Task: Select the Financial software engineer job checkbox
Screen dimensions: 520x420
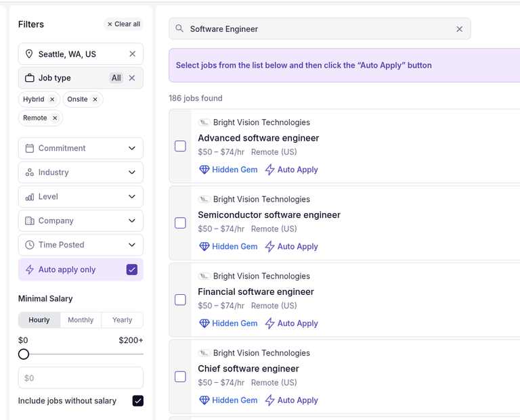Action: 180,300
